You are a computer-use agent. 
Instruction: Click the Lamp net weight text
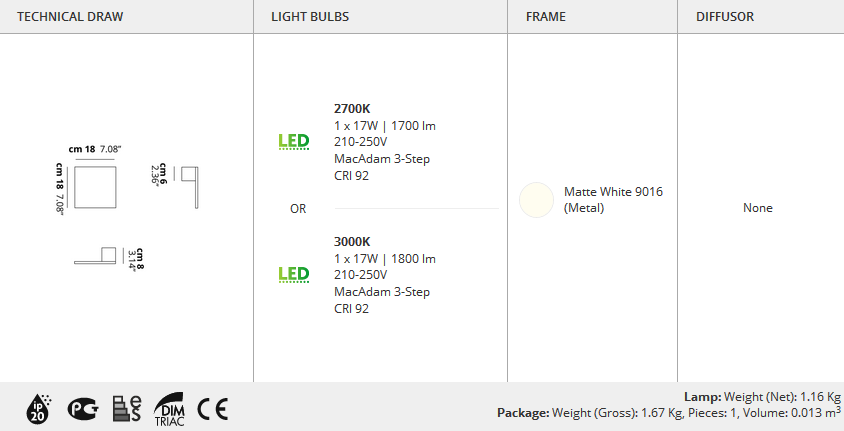click(x=762, y=397)
